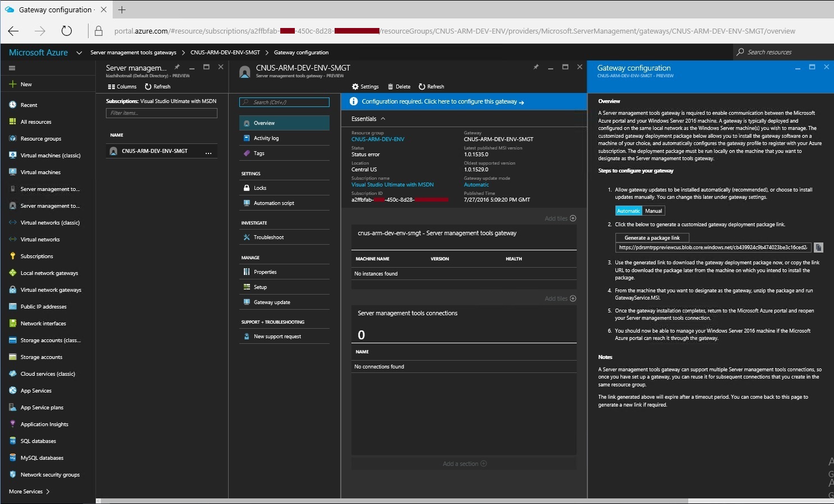Viewport: 834px width, 504px height.
Task: Copy generated link to clipboard icon
Action: pyautogui.click(x=818, y=248)
